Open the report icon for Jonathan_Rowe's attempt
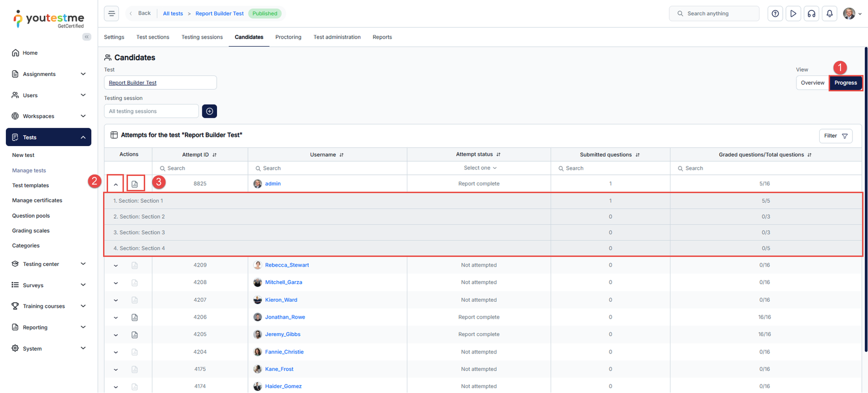This screenshot has height=393, width=868. [135, 318]
